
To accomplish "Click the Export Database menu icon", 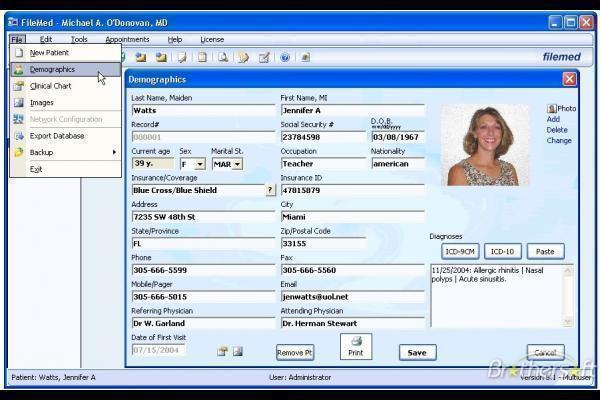I will 19,135.
